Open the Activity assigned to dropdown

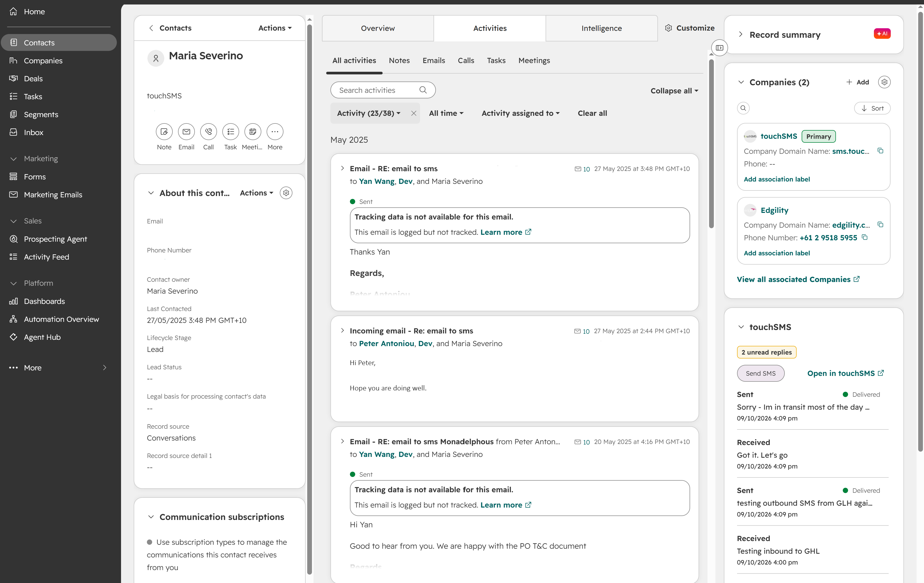click(x=521, y=113)
